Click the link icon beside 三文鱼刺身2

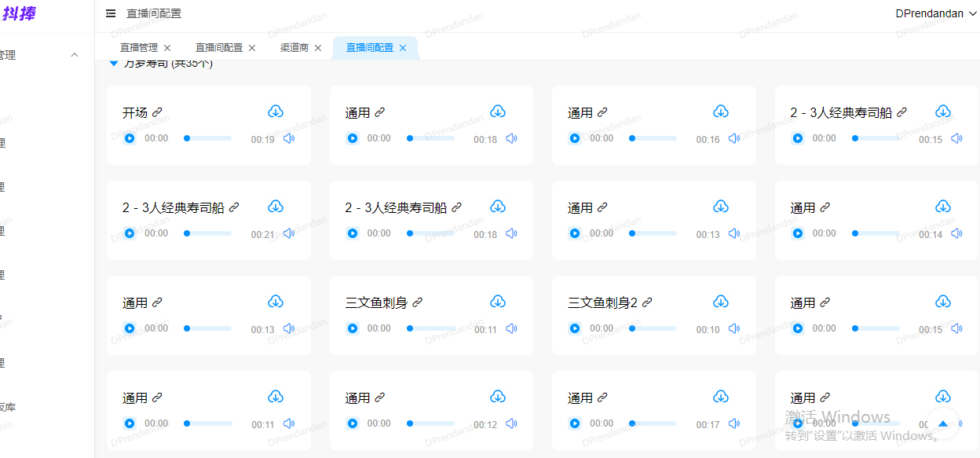pos(646,302)
